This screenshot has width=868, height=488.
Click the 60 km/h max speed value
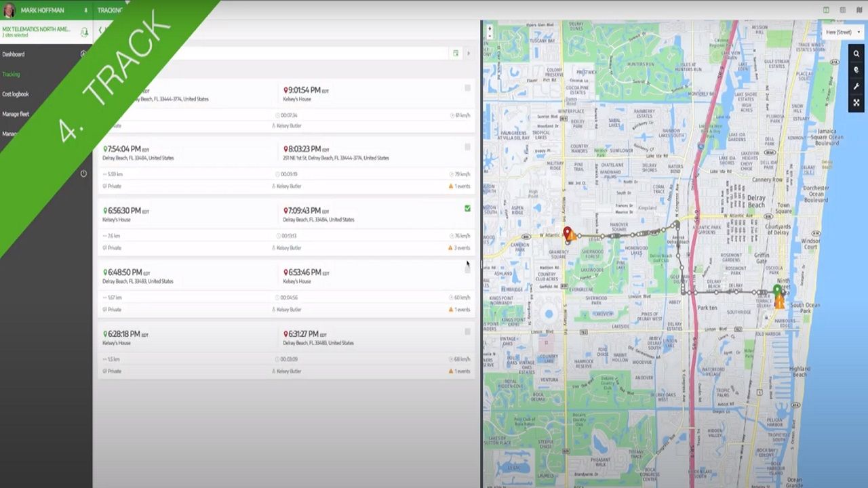[462, 298]
